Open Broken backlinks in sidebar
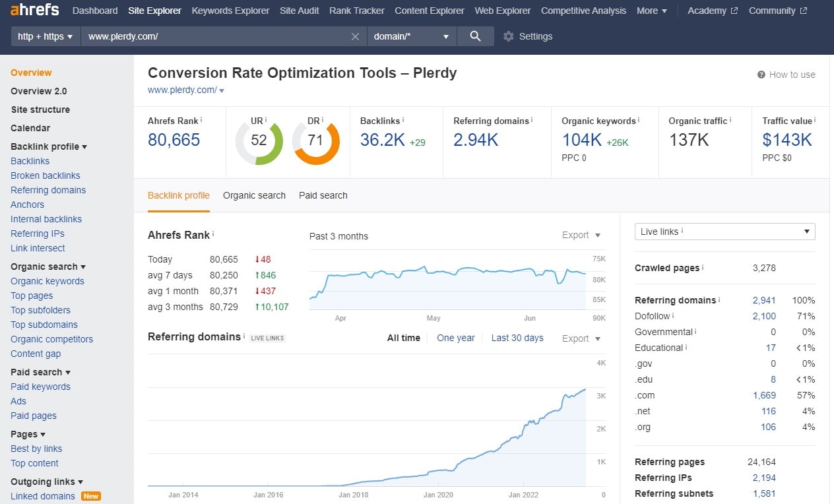The height and width of the screenshot is (504, 834). pos(46,175)
